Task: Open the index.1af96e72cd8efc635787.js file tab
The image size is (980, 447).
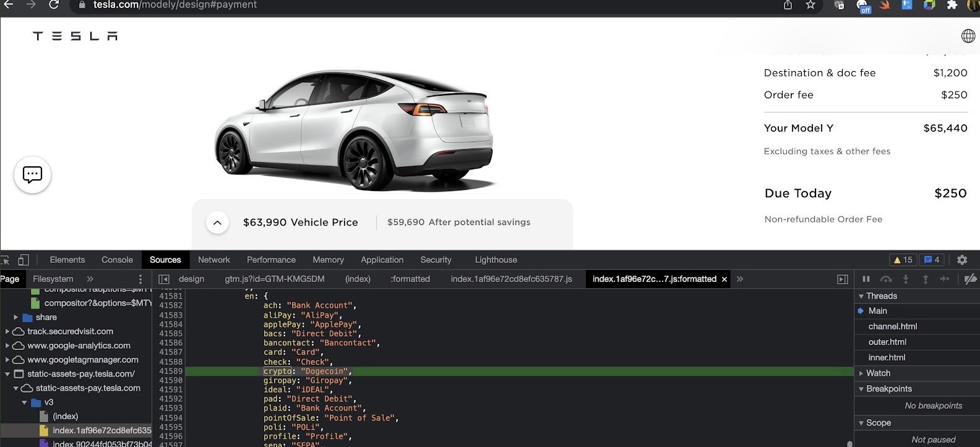Action: 512,279
